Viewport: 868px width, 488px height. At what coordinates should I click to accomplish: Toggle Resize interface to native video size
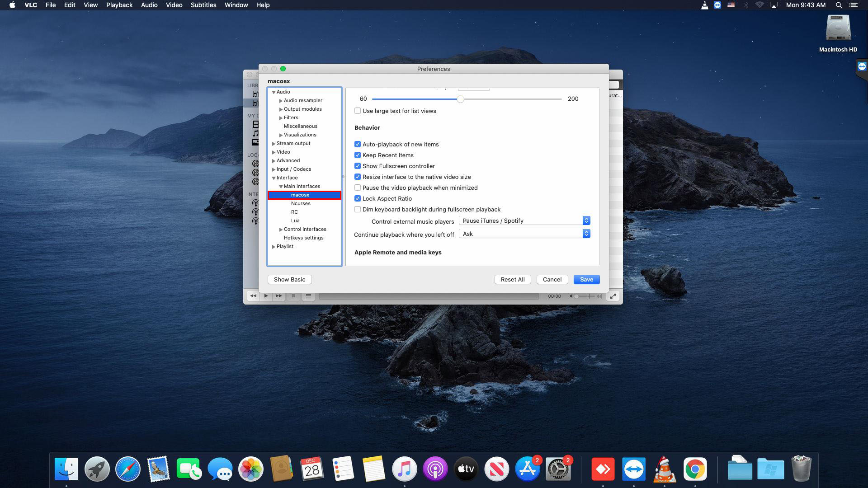coord(358,177)
